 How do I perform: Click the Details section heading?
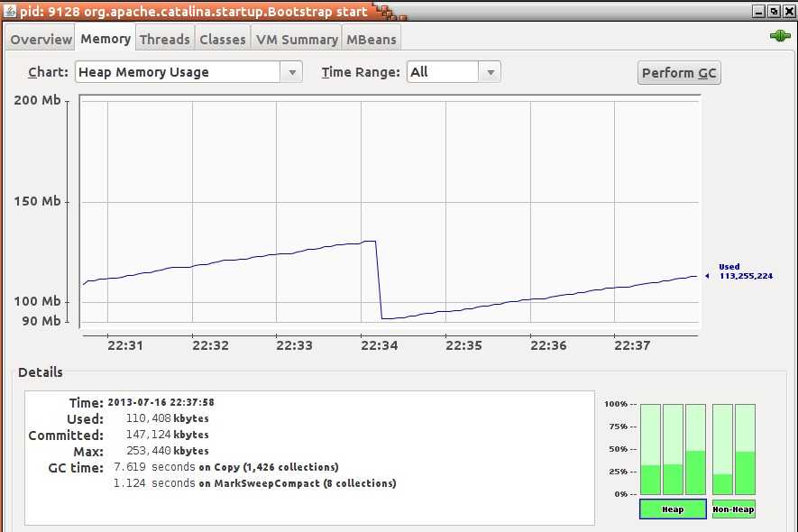pos(41,372)
